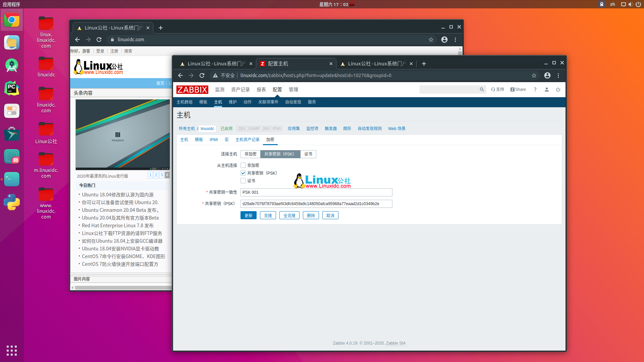The height and width of the screenshot is (362, 644).
Task: Open the 所有主机 breadcrumb link
Action: tap(187, 128)
